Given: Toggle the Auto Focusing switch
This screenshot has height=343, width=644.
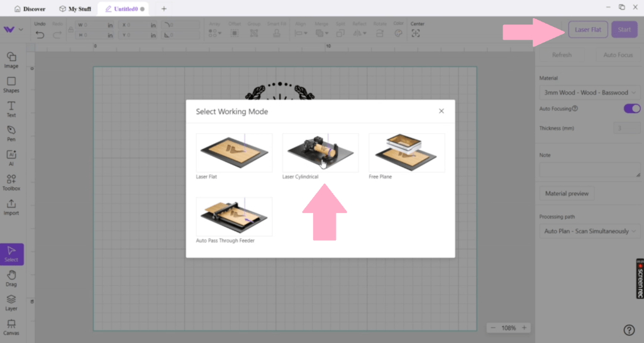Looking at the screenshot, I should click(x=631, y=109).
